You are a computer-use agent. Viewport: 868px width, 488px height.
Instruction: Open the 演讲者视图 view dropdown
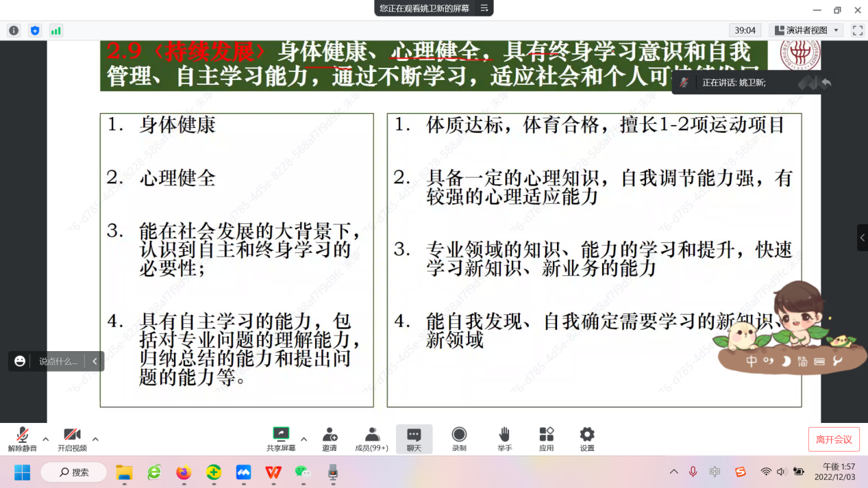click(806, 30)
